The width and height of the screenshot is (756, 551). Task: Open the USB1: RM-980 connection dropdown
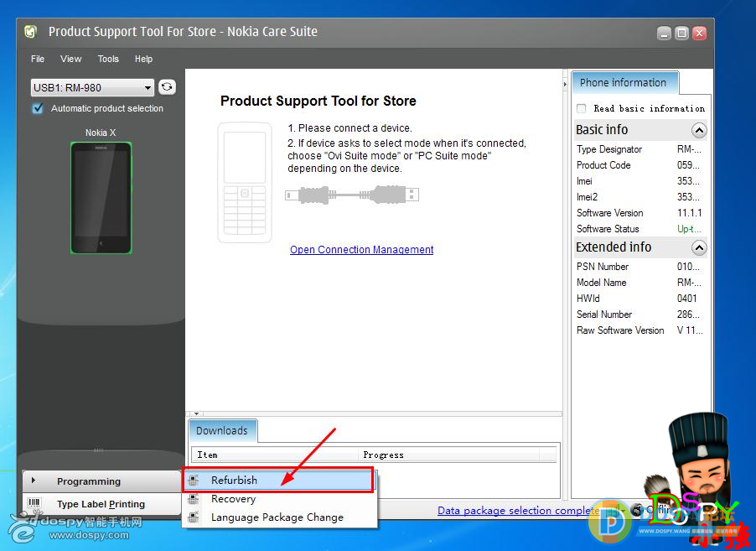(x=92, y=87)
